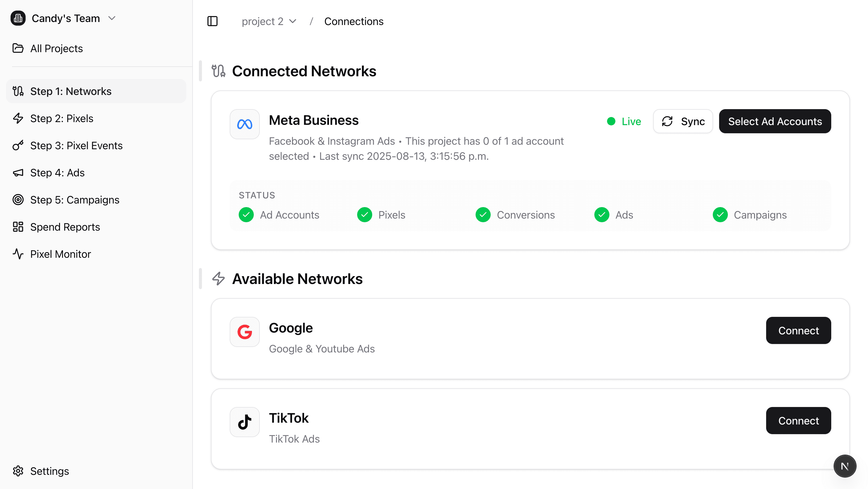Click the Ad Accounts status checkmark
The height and width of the screenshot is (489, 868).
[x=246, y=215]
